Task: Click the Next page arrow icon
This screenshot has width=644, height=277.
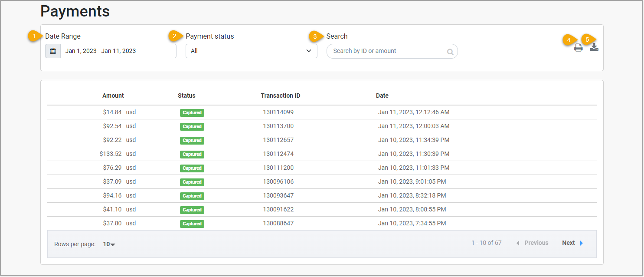Action: coord(581,243)
